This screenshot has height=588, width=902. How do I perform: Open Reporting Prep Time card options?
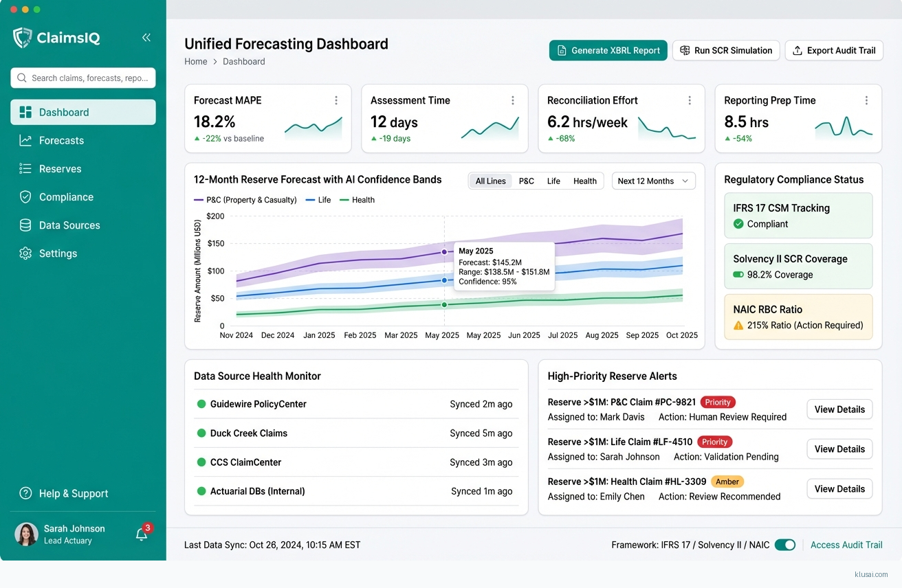(866, 101)
